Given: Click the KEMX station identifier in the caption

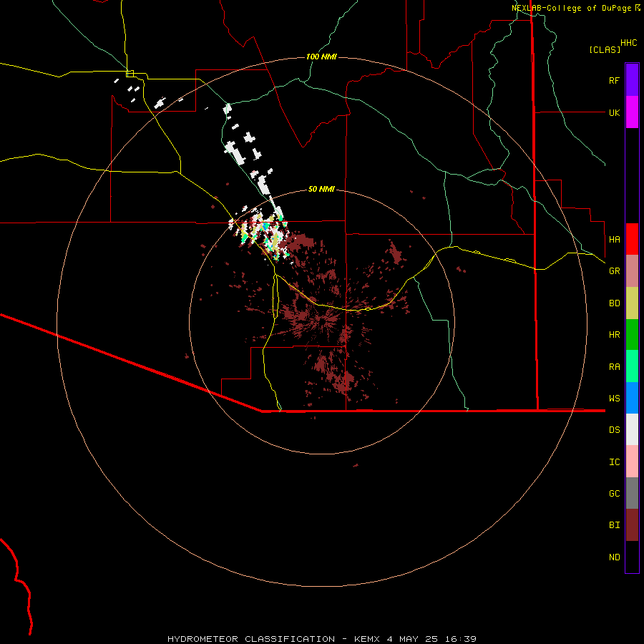Looking at the screenshot, I should [368, 639].
